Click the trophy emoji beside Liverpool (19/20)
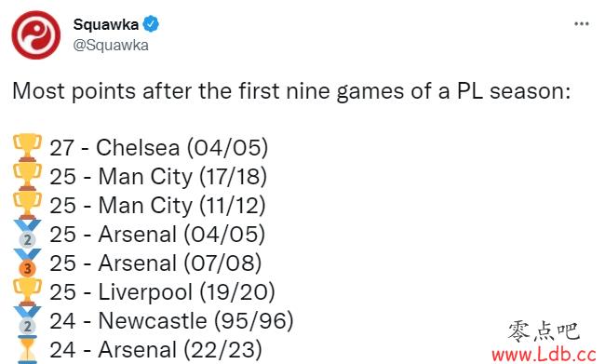605x364 pixels. click(x=27, y=291)
